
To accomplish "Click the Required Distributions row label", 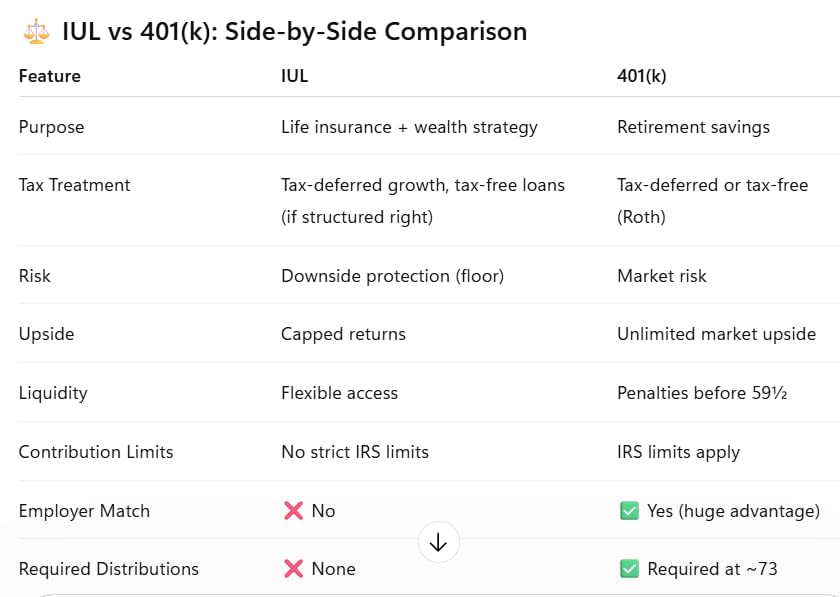I will [109, 569].
